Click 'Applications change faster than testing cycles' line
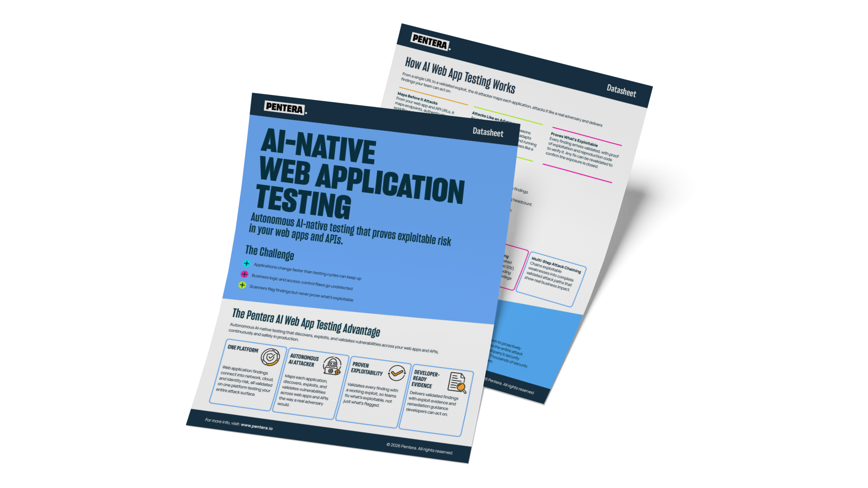Screen dimensions: 868x488 [307, 271]
